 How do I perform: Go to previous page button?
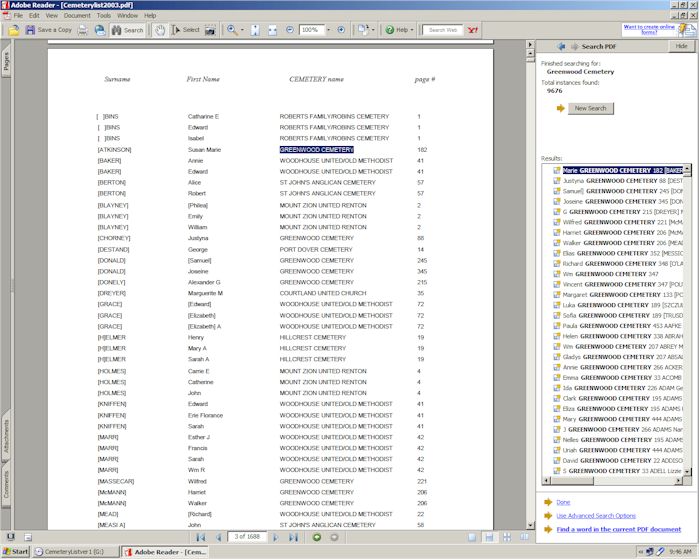219,537
